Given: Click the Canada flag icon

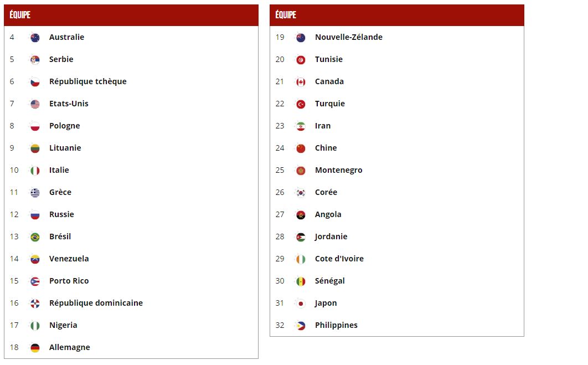Looking at the screenshot, I should [301, 82].
